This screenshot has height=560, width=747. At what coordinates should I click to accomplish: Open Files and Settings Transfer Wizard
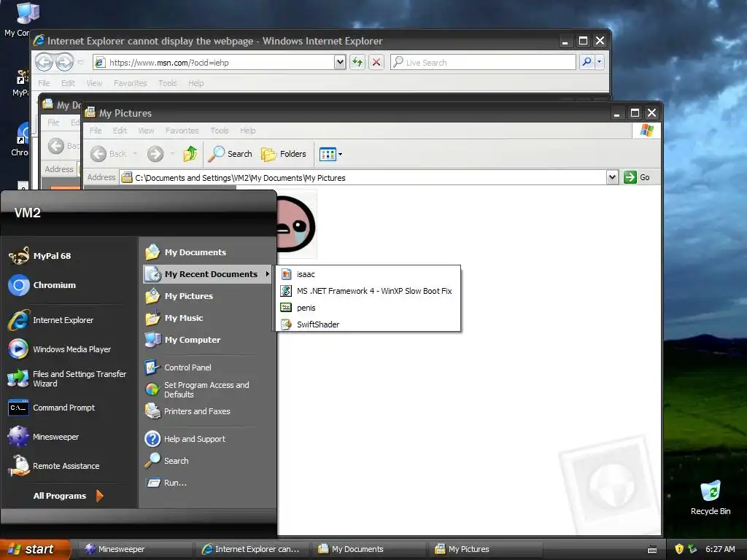coord(66,378)
